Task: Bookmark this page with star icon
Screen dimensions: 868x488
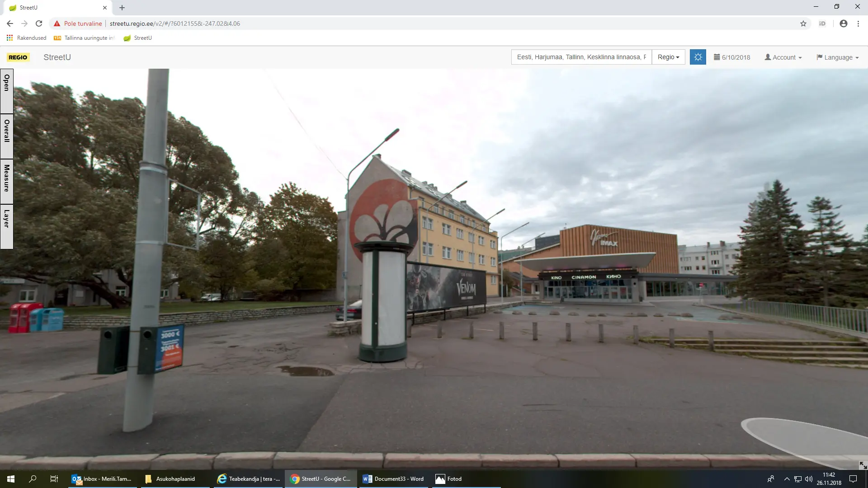Action: coord(803,23)
